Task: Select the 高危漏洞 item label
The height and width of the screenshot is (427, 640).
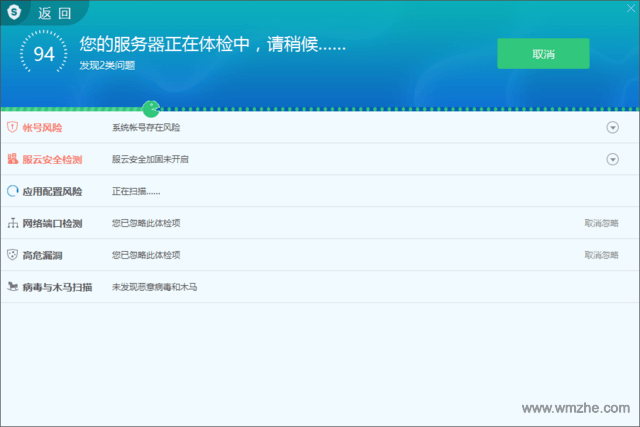Action: (x=42, y=256)
